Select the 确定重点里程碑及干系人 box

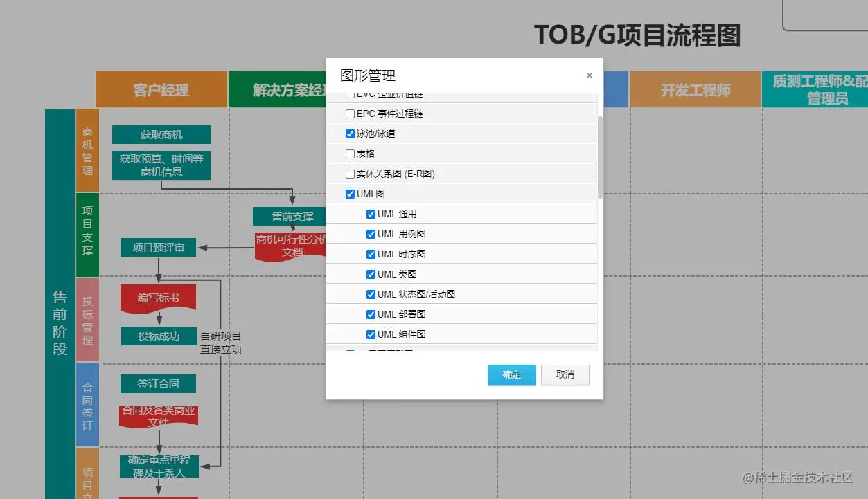pos(159,466)
